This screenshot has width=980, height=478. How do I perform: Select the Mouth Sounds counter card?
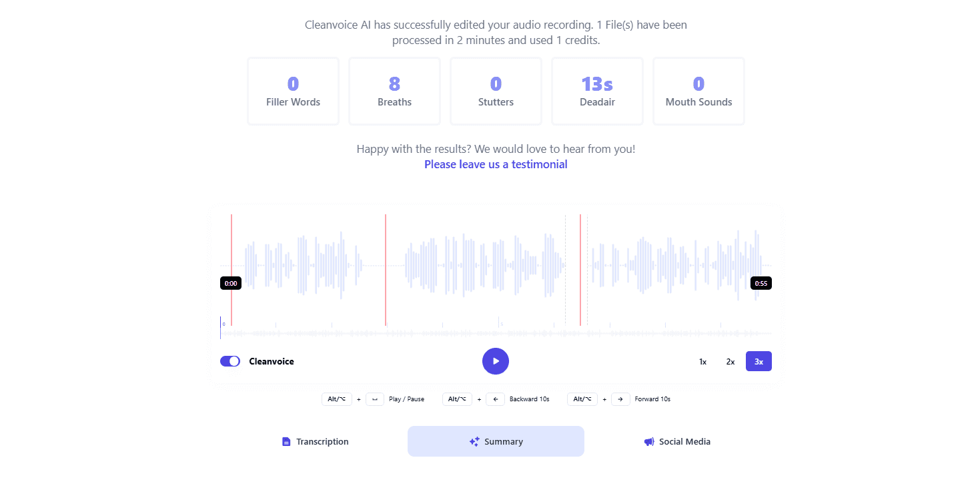(698, 91)
